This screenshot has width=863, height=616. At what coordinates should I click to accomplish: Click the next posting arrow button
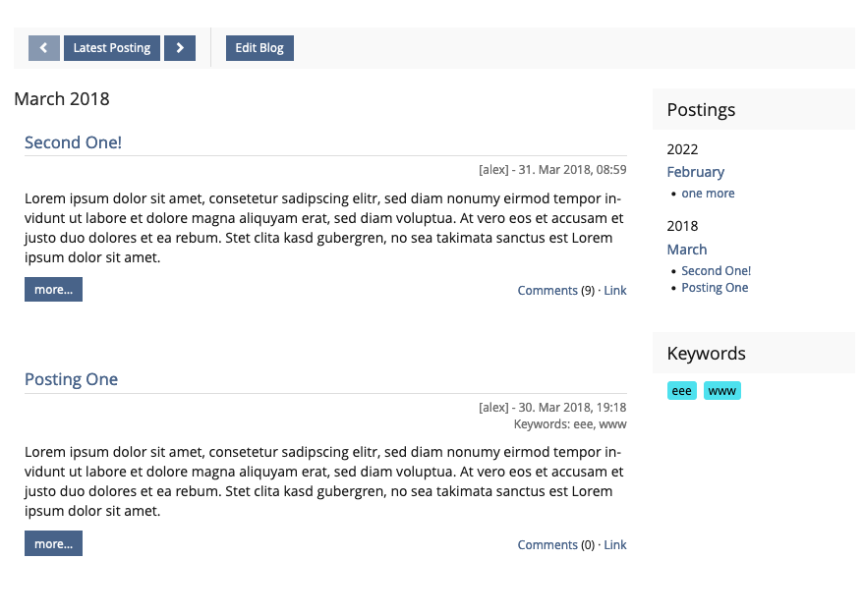coord(180,48)
